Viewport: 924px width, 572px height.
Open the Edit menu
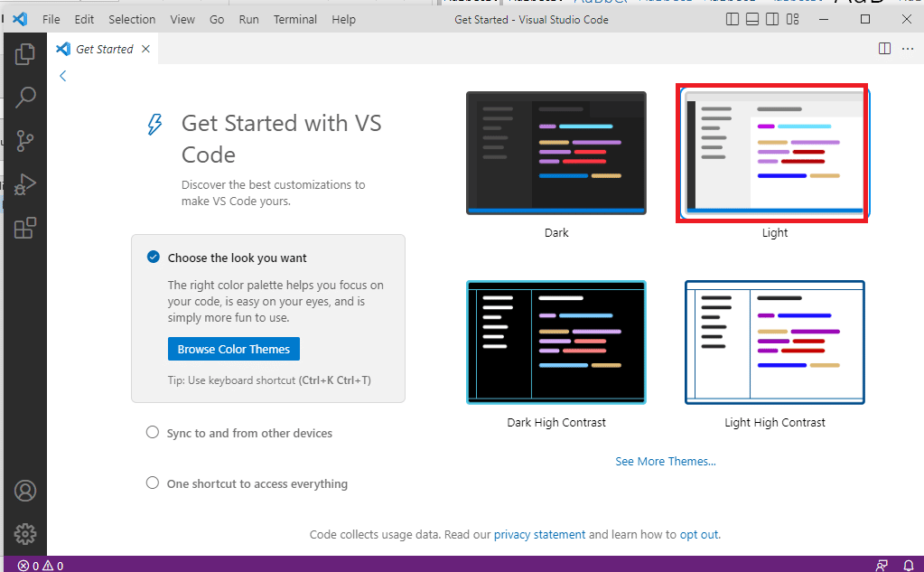[x=84, y=20]
